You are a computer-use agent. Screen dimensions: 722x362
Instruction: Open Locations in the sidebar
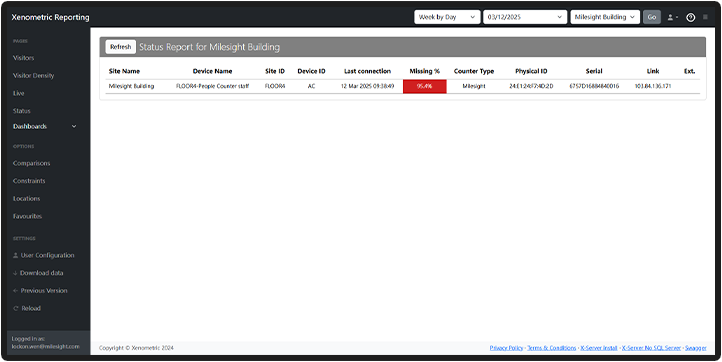pyautogui.click(x=26, y=199)
